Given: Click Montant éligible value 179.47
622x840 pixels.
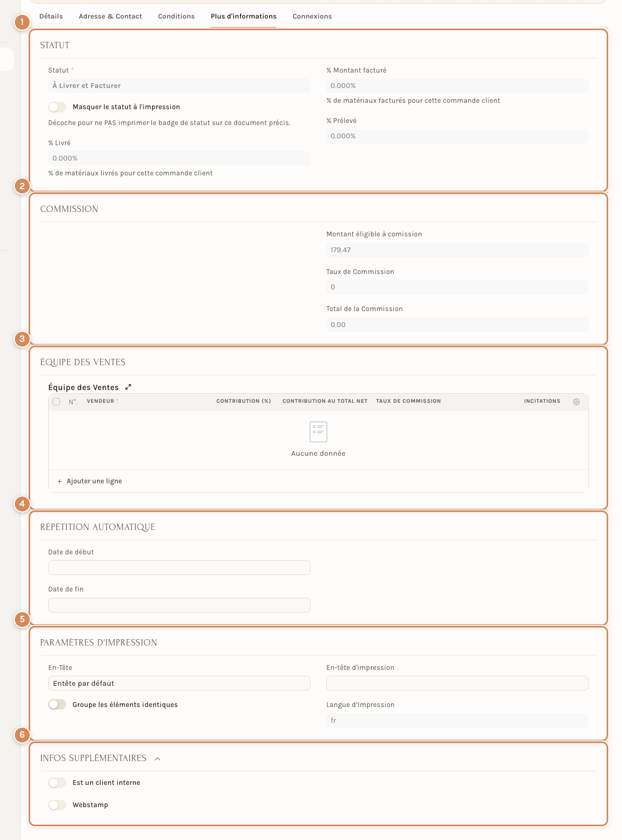Looking at the screenshot, I should point(457,250).
